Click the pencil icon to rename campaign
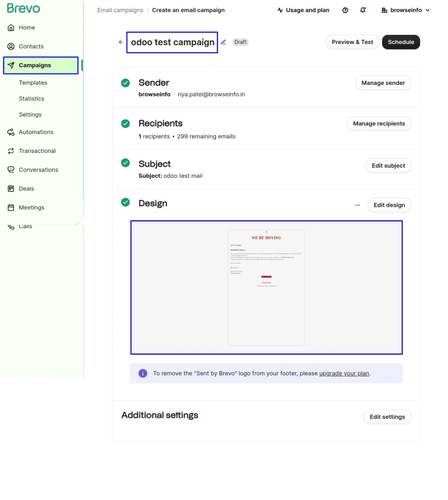Screen dimensions: 448x500 [224, 42]
